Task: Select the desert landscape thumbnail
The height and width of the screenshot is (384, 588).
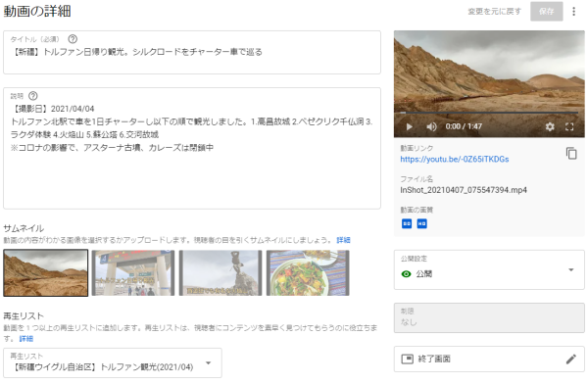Action: [46, 273]
